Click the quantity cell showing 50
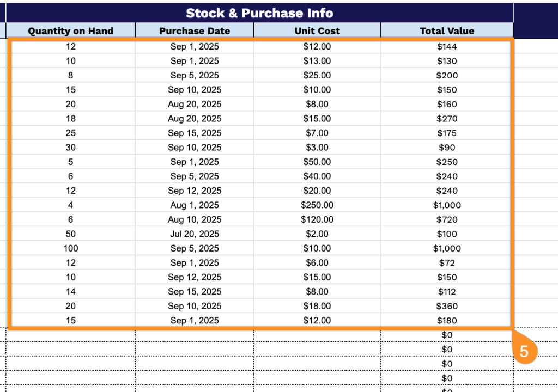558x392 pixels. (x=70, y=234)
